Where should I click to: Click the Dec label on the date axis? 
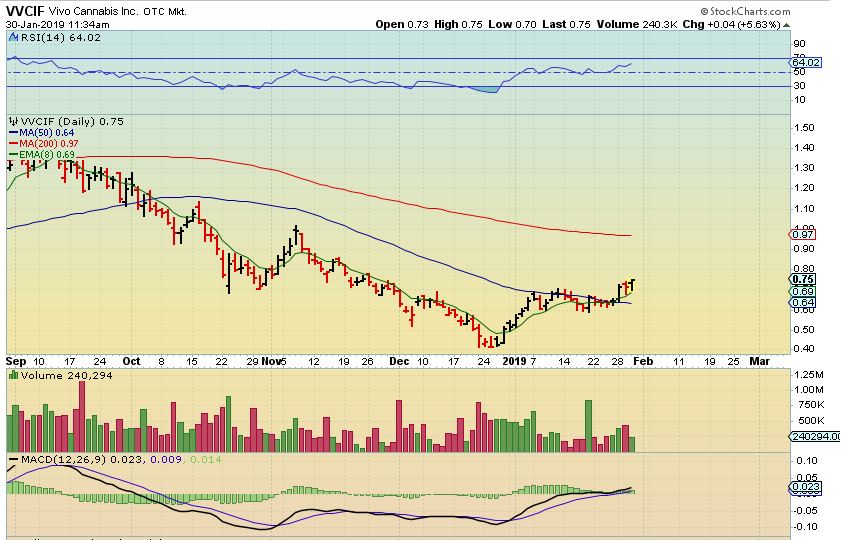click(x=399, y=361)
